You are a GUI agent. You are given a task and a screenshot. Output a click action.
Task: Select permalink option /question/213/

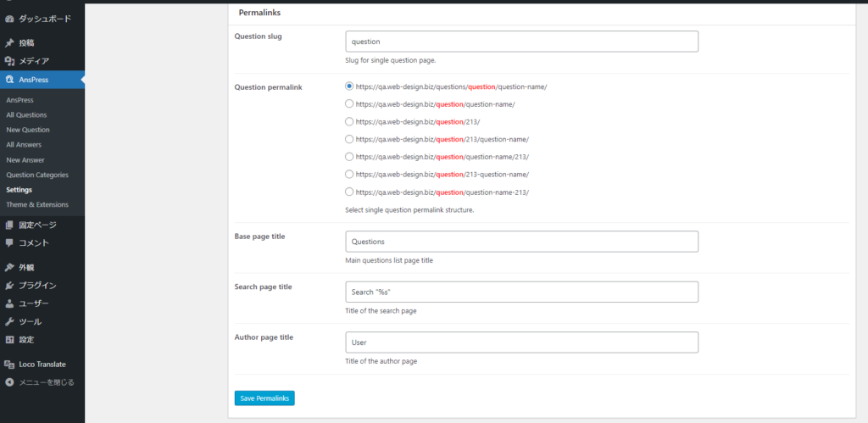(x=349, y=121)
